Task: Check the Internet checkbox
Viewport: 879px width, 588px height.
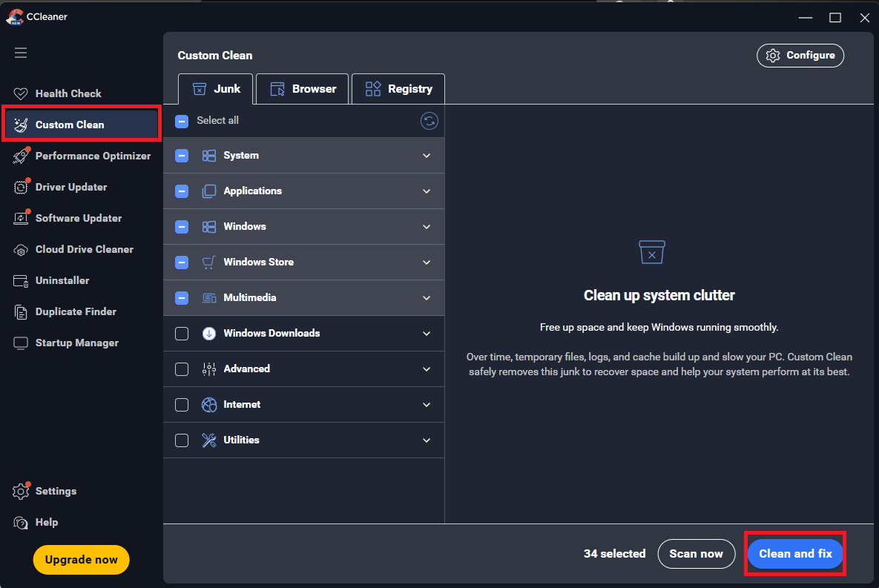Action: pos(182,405)
